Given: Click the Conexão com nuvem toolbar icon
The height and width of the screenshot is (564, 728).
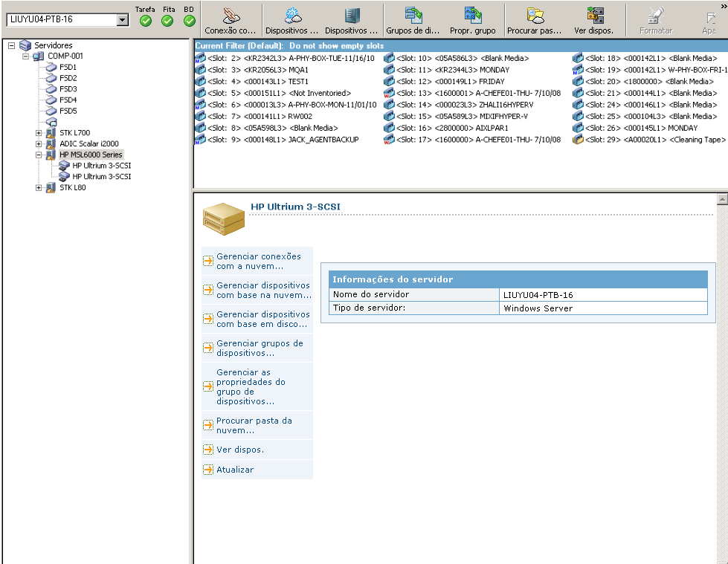Looking at the screenshot, I should point(231,20).
